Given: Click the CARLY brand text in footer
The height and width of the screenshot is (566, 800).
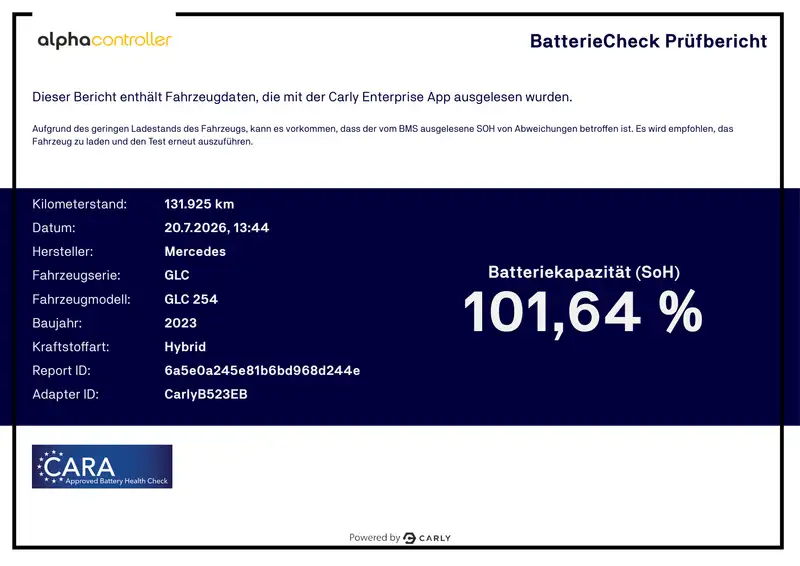Looking at the screenshot, I should tap(435, 538).
